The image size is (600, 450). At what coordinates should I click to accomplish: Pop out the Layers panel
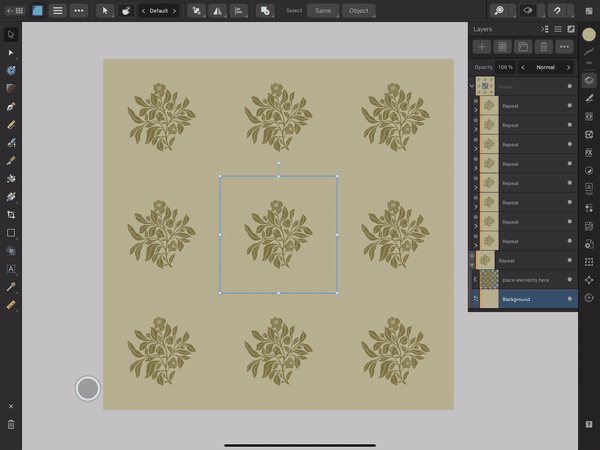pos(571,29)
